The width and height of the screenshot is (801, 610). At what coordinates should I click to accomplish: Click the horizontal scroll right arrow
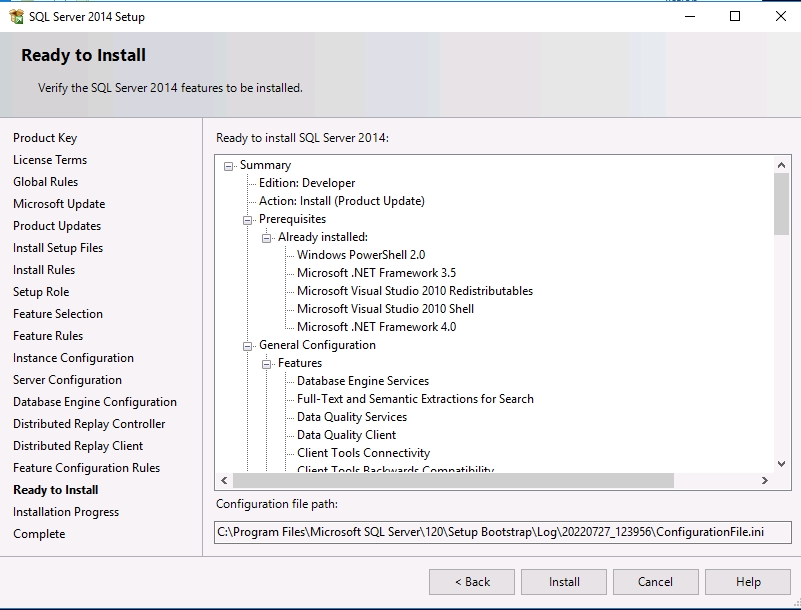tap(765, 480)
